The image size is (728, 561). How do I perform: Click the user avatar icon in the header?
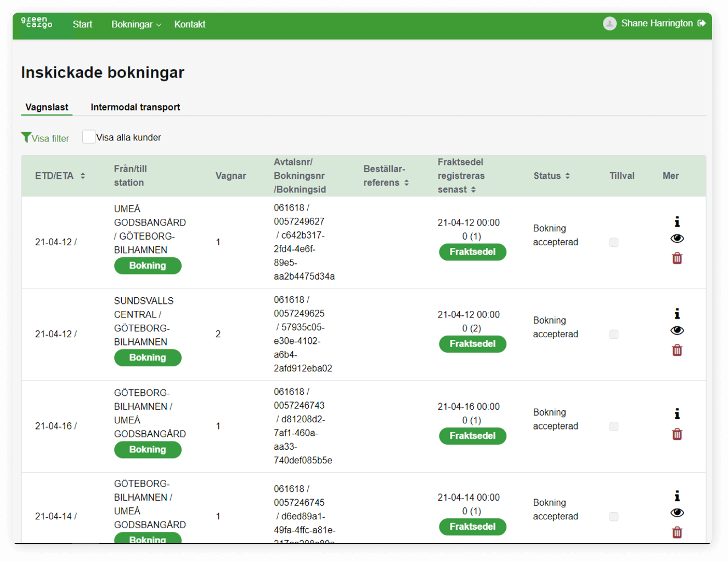click(x=610, y=24)
